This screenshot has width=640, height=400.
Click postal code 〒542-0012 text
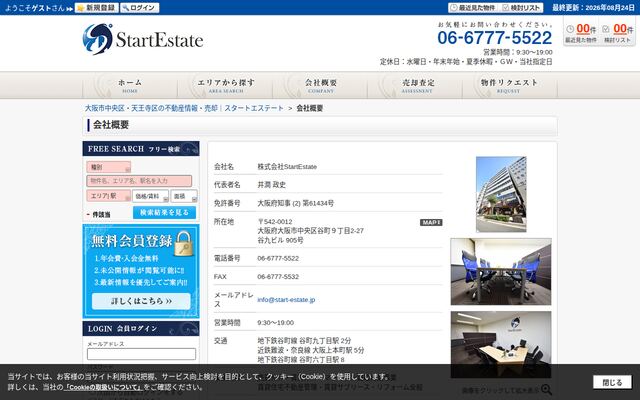[x=275, y=222]
